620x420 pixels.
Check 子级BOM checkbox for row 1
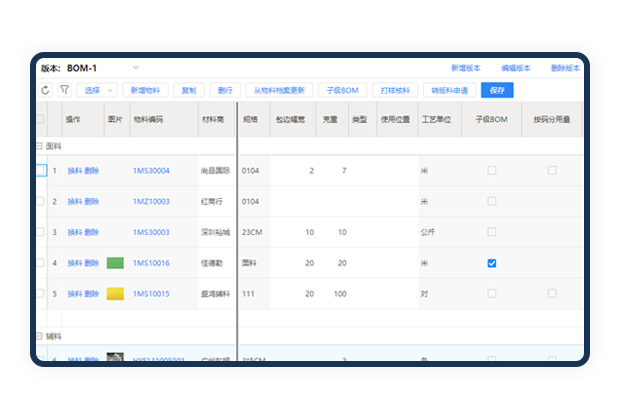click(491, 171)
